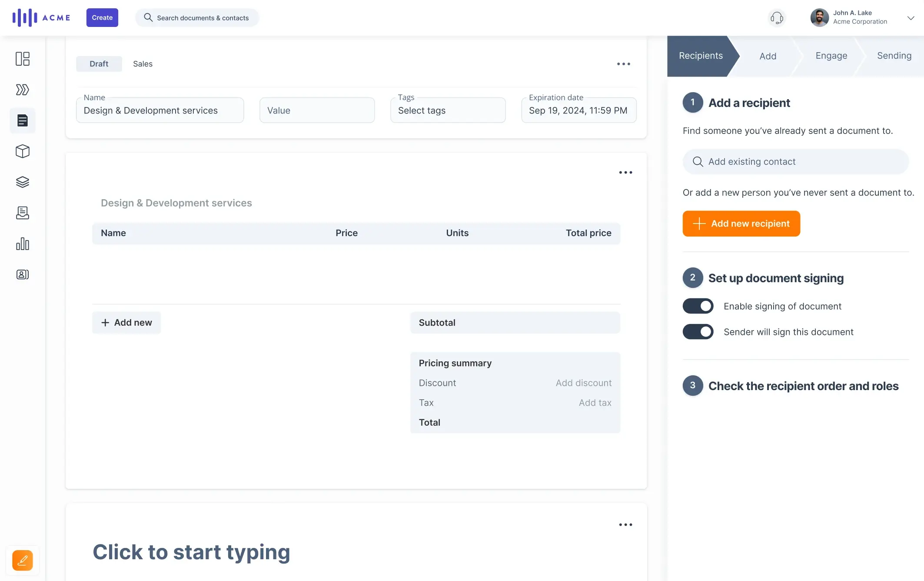Click the layers stack icon in sidebar

[22, 182]
